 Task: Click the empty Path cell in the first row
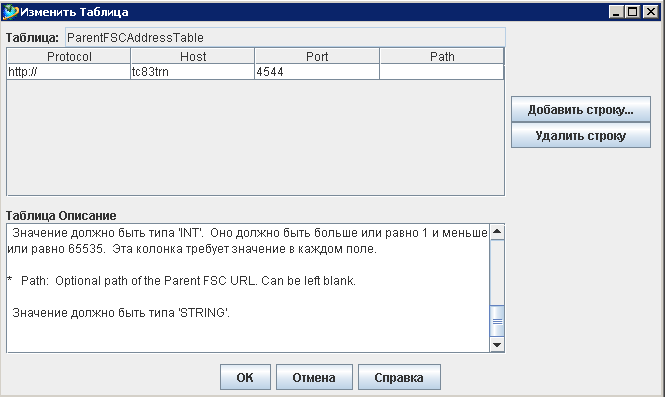442,72
